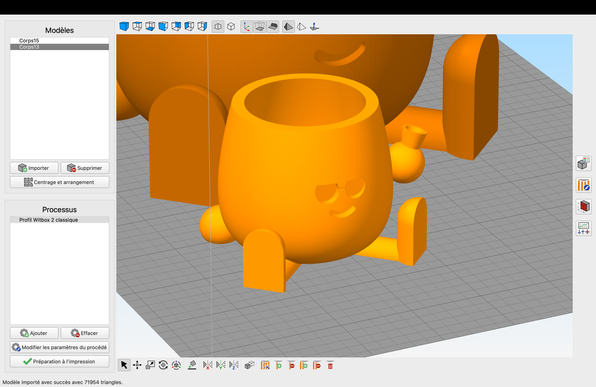The image size is (596, 387).
Task: Select the highlighted Corps13 model row
Action: 59,47
